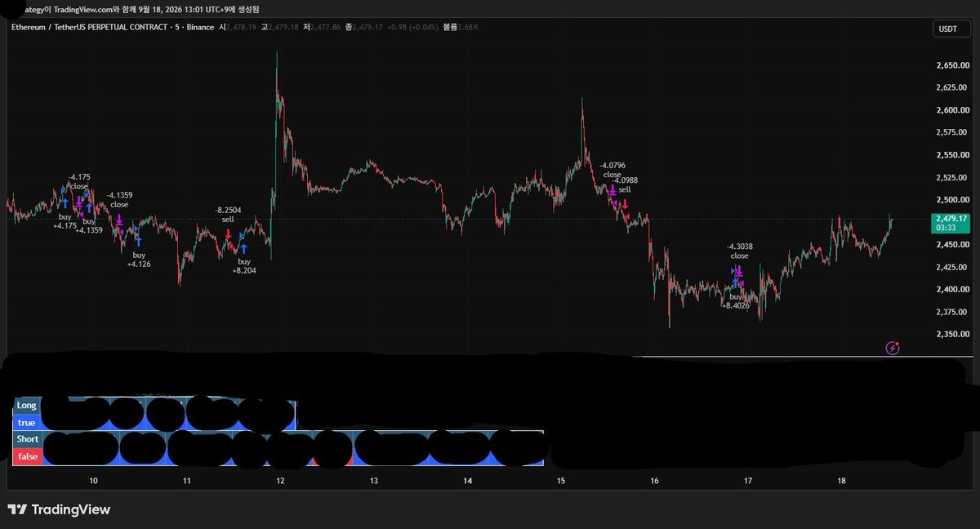This screenshot has width=980, height=529.
Task: Click the purple lightning bolt icon
Action: [x=893, y=349]
